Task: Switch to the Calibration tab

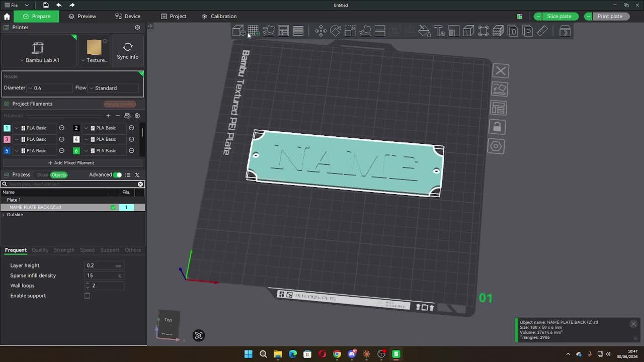Action: [x=219, y=16]
